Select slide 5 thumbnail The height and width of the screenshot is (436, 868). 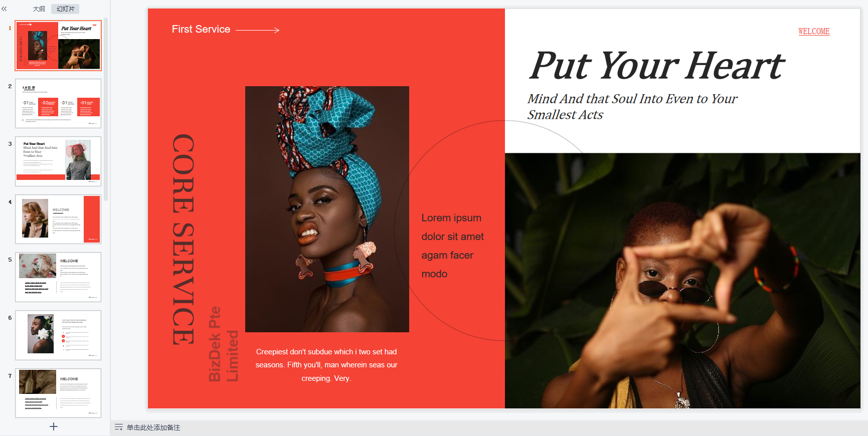58,277
